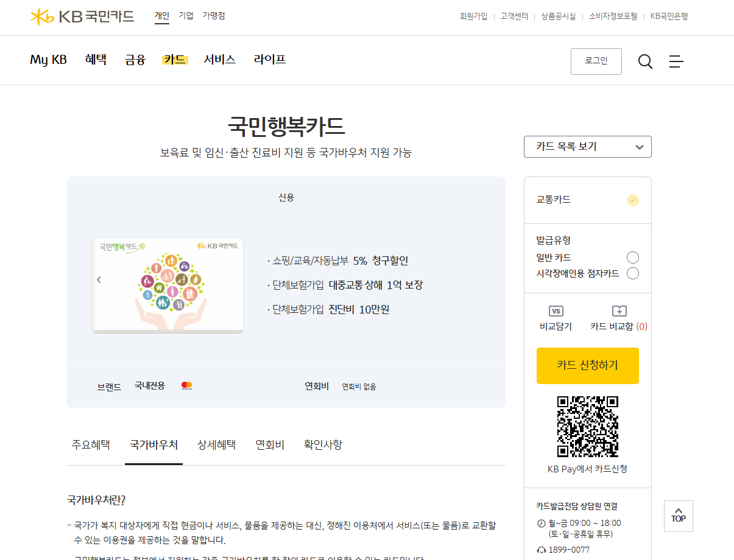Switch to the 상세혜택 tab
This screenshot has height=560, width=734.
click(x=216, y=445)
